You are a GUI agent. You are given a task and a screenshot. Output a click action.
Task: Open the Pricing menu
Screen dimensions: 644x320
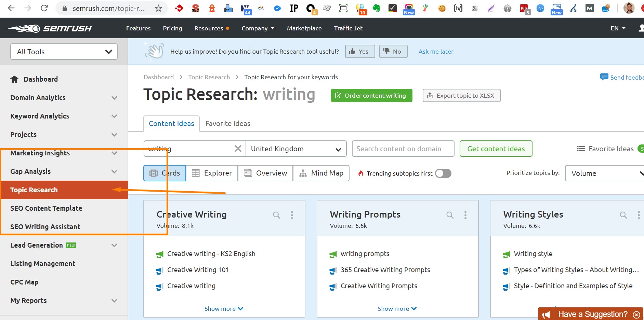[x=172, y=28]
